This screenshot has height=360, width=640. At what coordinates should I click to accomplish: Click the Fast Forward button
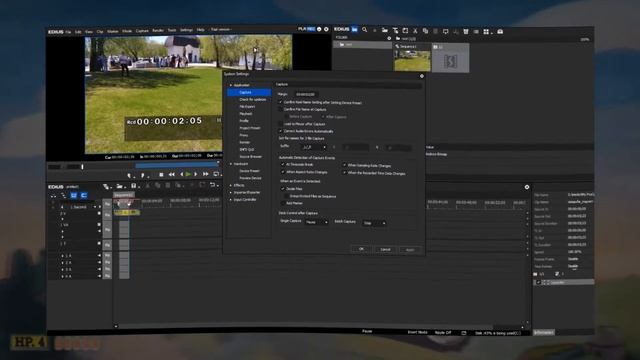click(205, 174)
